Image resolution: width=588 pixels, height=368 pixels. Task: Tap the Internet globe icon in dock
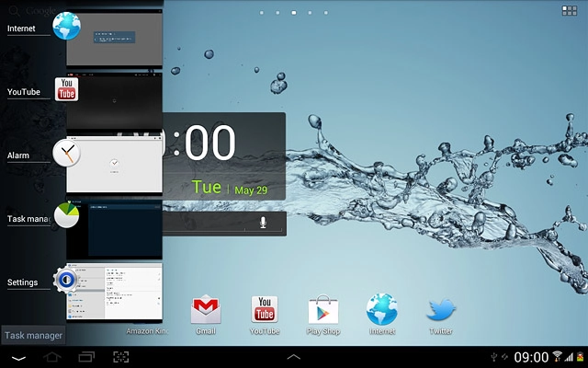coord(381,311)
